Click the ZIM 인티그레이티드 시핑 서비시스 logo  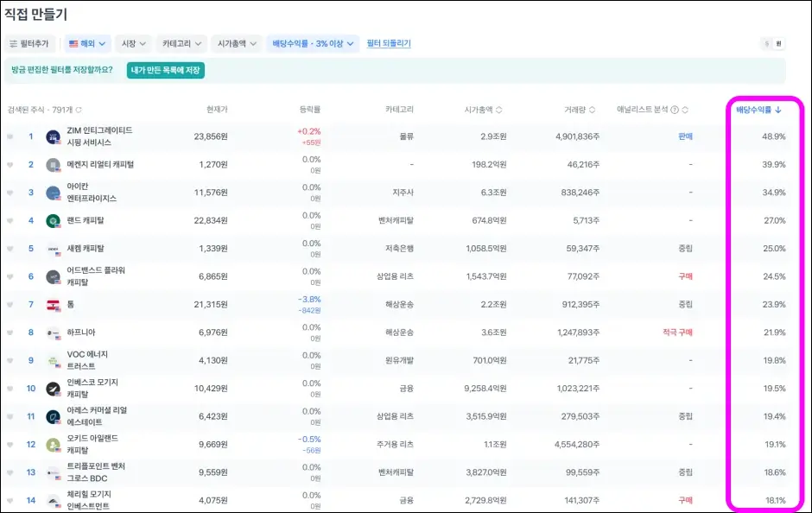(53, 136)
